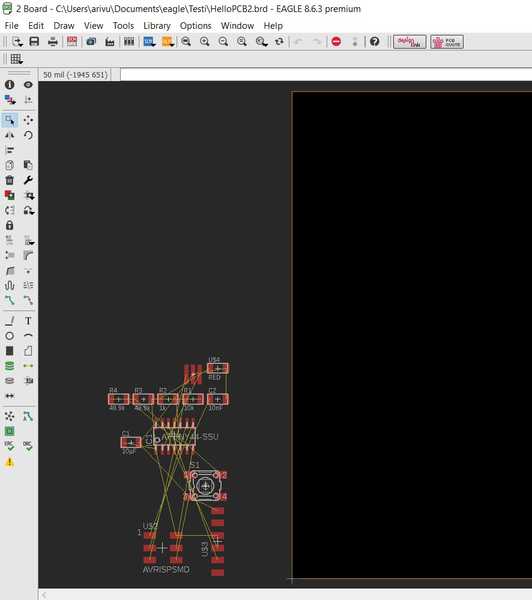
Task: Open the File menu
Action: pos(11,26)
